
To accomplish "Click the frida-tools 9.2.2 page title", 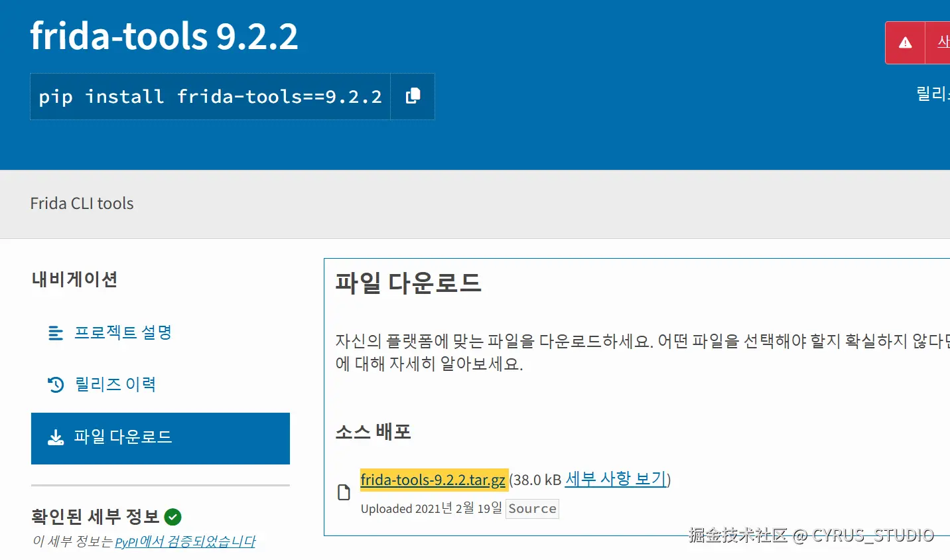I will coord(164,35).
